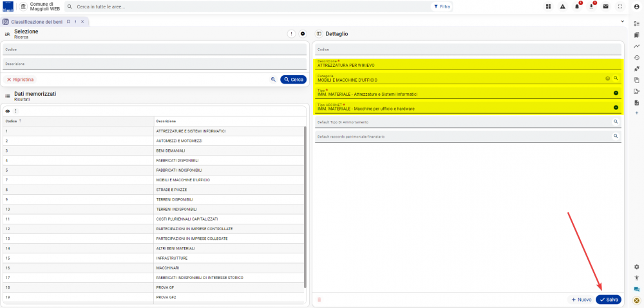Image resolution: width=644 pixels, height=308 pixels.
Task: Open the code file icon in sidebar
Action: (x=637, y=102)
